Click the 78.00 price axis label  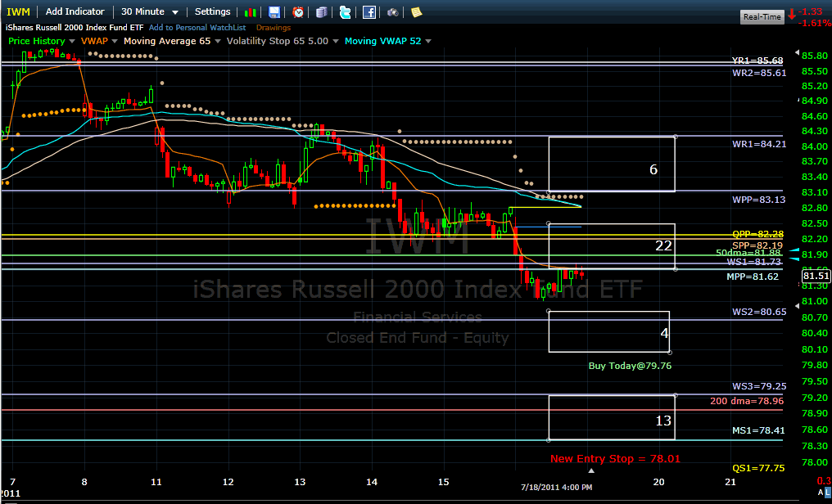click(815, 462)
